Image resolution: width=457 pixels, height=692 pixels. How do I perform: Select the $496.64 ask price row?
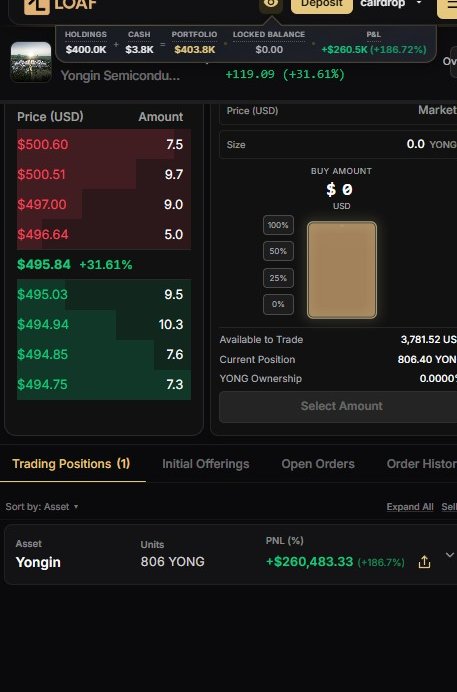(104, 234)
